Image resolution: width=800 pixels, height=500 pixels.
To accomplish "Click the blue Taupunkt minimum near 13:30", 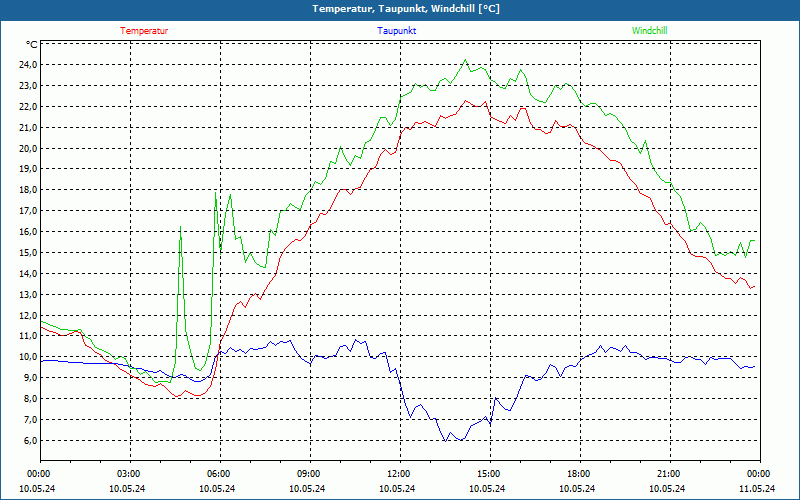I will 445,441.
